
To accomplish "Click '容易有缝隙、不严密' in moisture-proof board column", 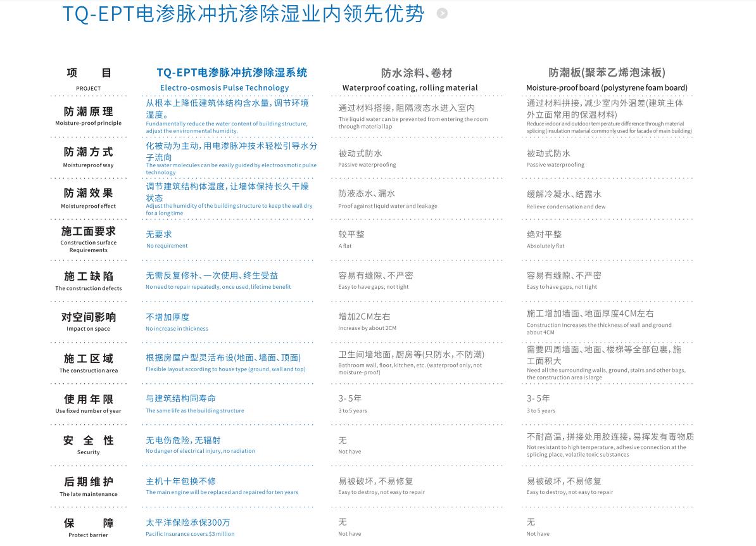I will click(564, 276).
